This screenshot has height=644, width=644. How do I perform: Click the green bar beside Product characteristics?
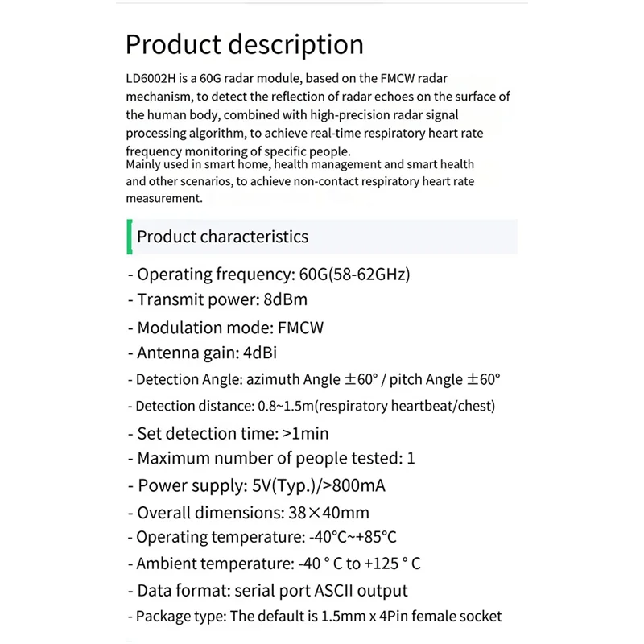129,237
